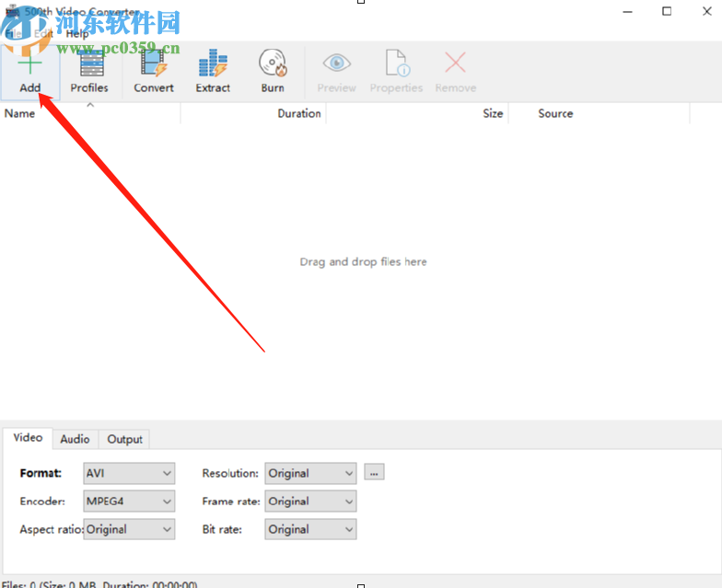722x588 pixels.
Task: Open the Profiles toolbar icon
Action: (x=89, y=72)
